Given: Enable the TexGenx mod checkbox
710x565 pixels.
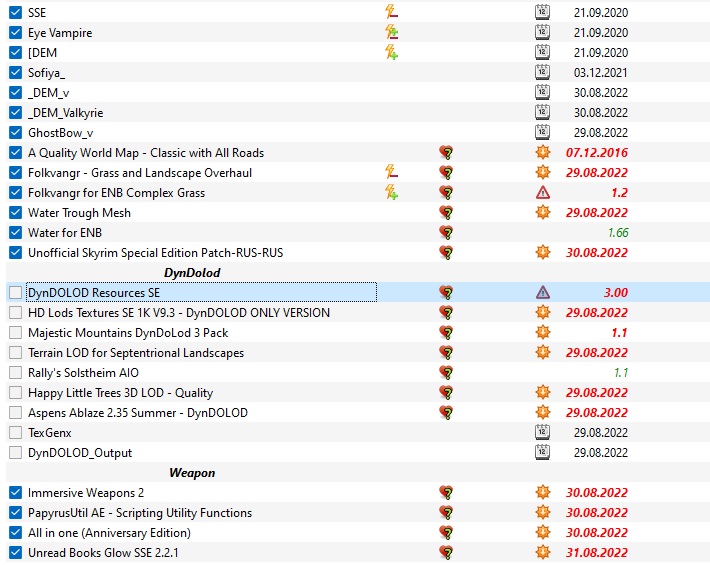Looking at the screenshot, I should (15, 432).
